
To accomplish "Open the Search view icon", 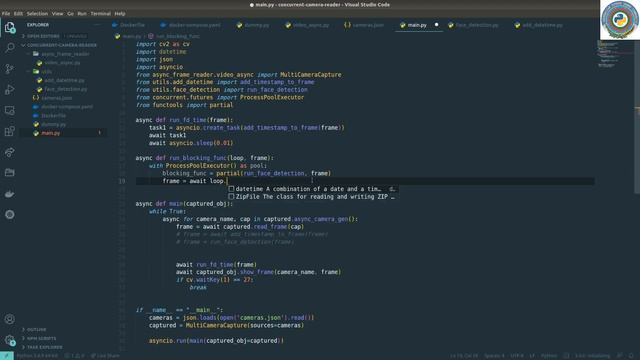I will coord(10,48).
